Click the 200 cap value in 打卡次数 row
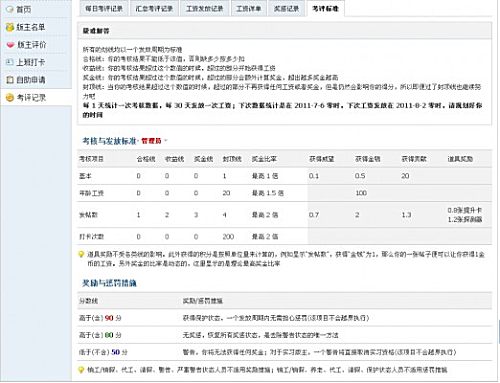This screenshot has height=383, width=500. pyautogui.click(x=228, y=237)
